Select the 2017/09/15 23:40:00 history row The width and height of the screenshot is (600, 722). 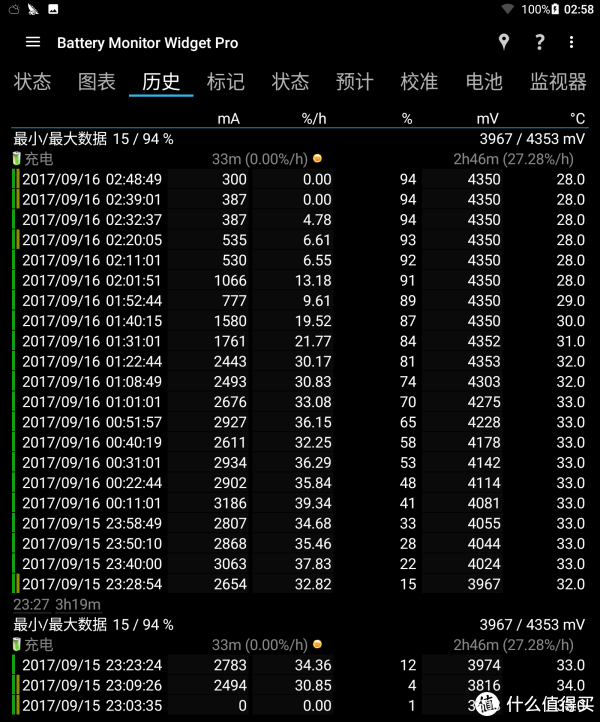[x=299, y=564]
